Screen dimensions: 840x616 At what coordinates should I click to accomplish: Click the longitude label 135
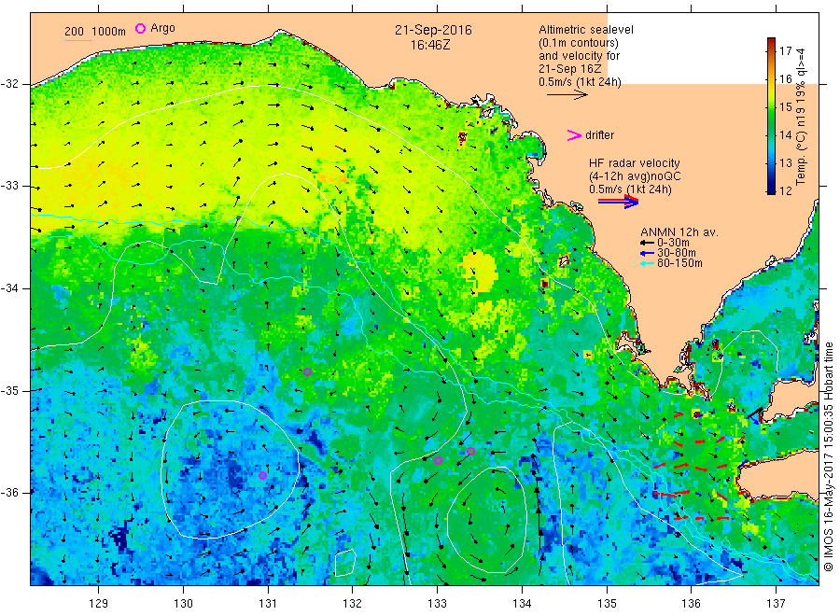coord(607,604)
